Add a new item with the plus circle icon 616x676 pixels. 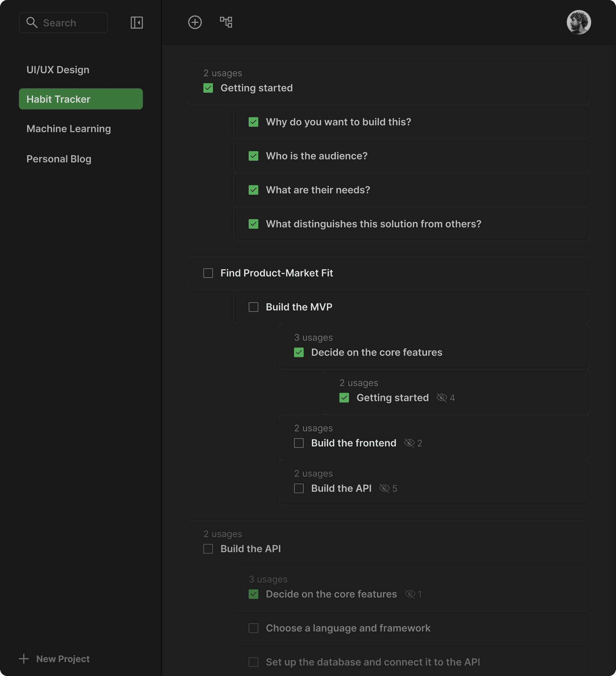[195, 22]
